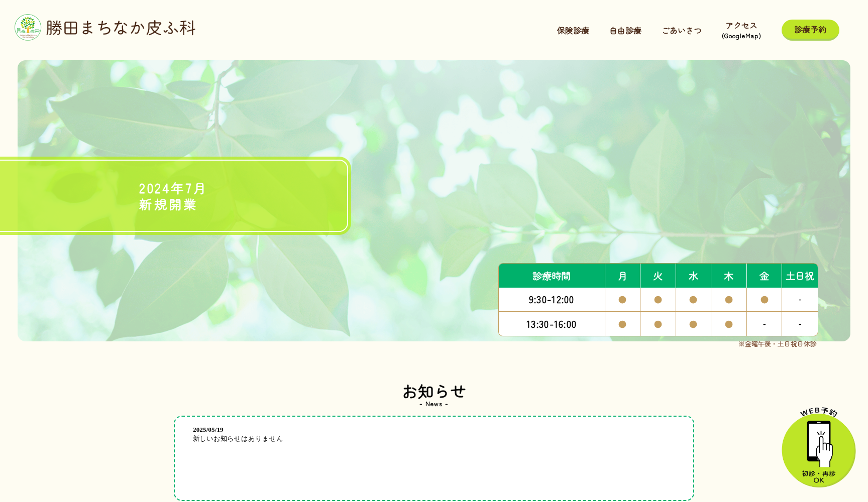Open アクセス GoogleMap link
The image size is (868, 502).
coord(741,29)
